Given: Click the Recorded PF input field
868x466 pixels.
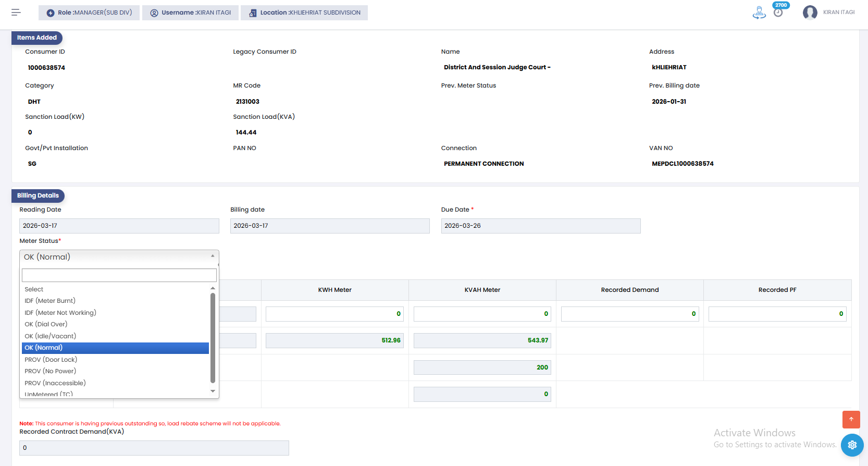Looking at the screenshot, I should pos(777,314).
